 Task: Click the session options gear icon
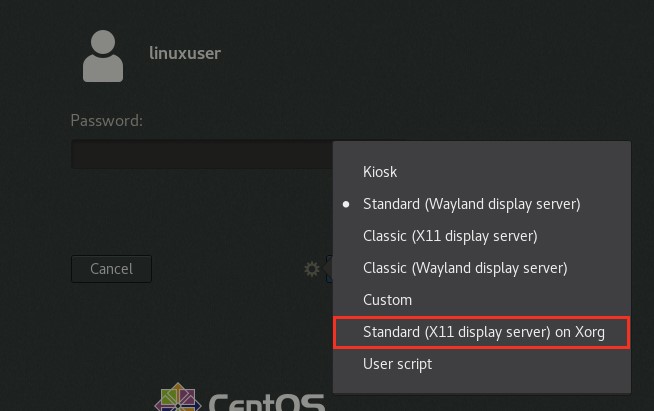pos(312,269)
